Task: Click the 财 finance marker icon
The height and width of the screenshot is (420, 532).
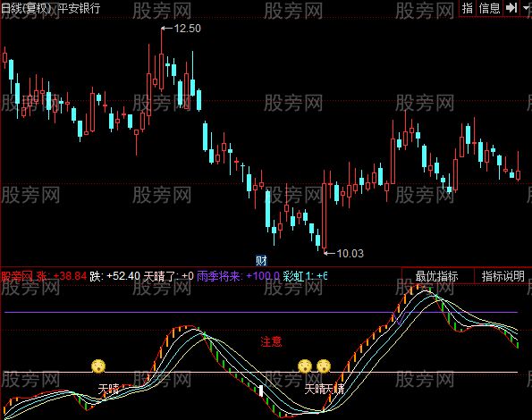Action: [x=261, y=260]
